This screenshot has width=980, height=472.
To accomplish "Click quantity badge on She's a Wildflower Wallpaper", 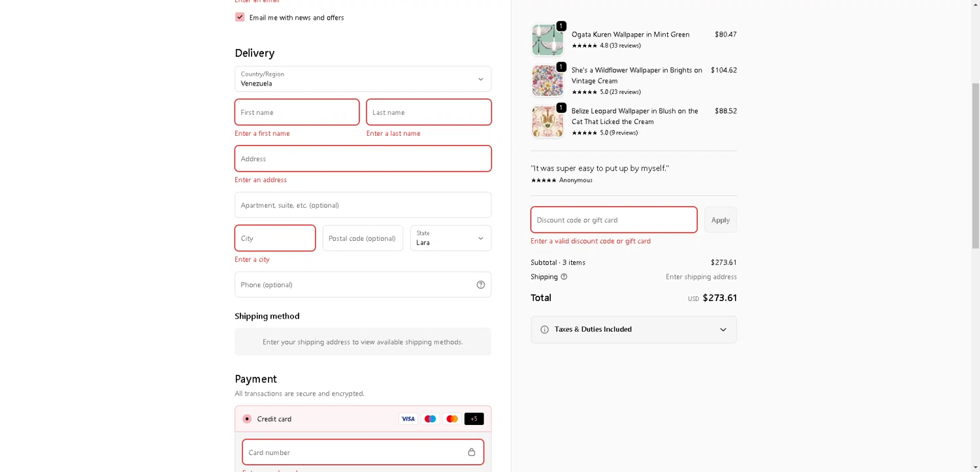I will (561, 67).
